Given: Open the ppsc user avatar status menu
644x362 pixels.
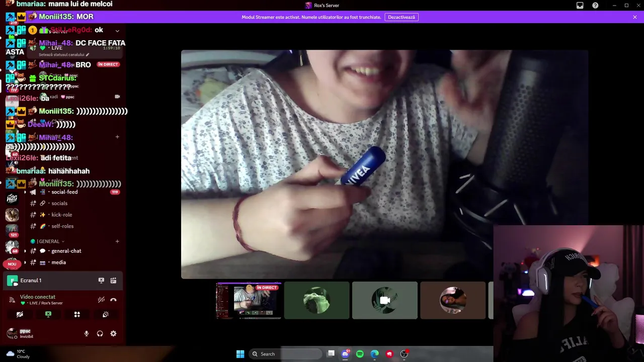Looking at the screenshot, I should pyautogui.click(x=12, y=333).
